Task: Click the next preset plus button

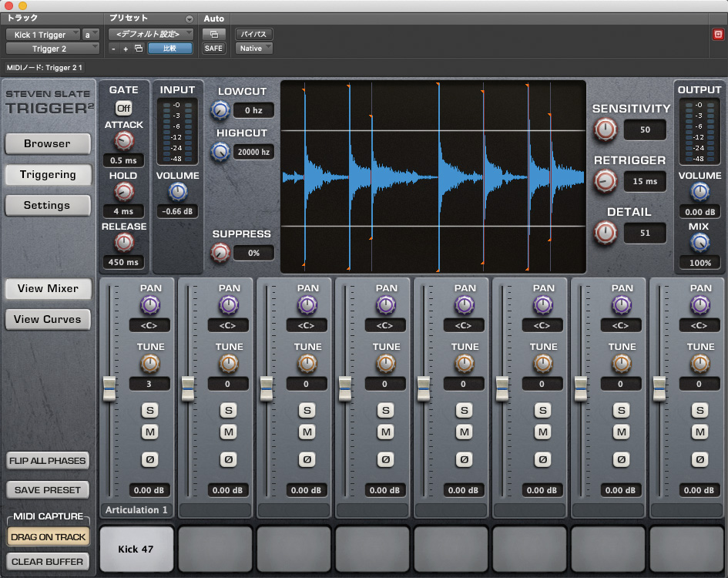Action: [126, 49]
